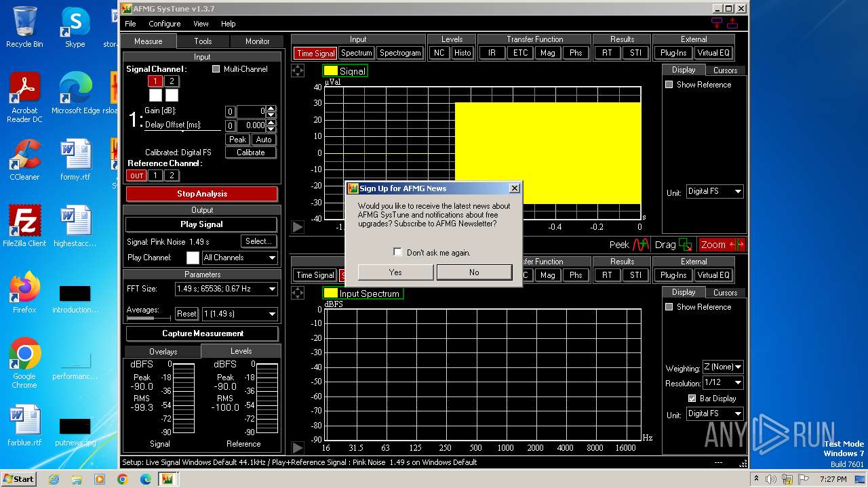Select reference channel 1 button
This screenshot has width=868, height=488.
(155, 176)
